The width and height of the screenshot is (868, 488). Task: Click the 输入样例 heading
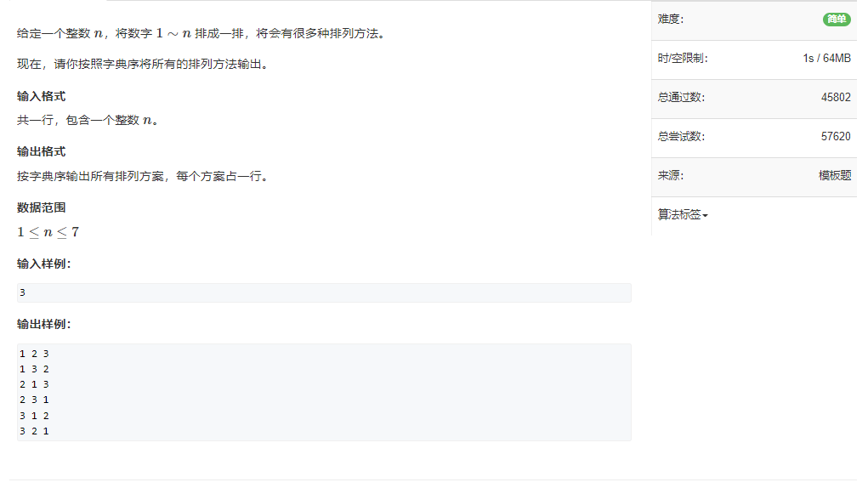point(43,264)
